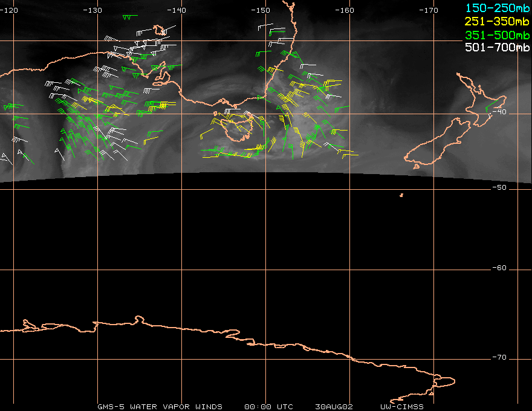532x411 pixels.
Task: Click the -70 latitude label
Action: pos(499,357)
